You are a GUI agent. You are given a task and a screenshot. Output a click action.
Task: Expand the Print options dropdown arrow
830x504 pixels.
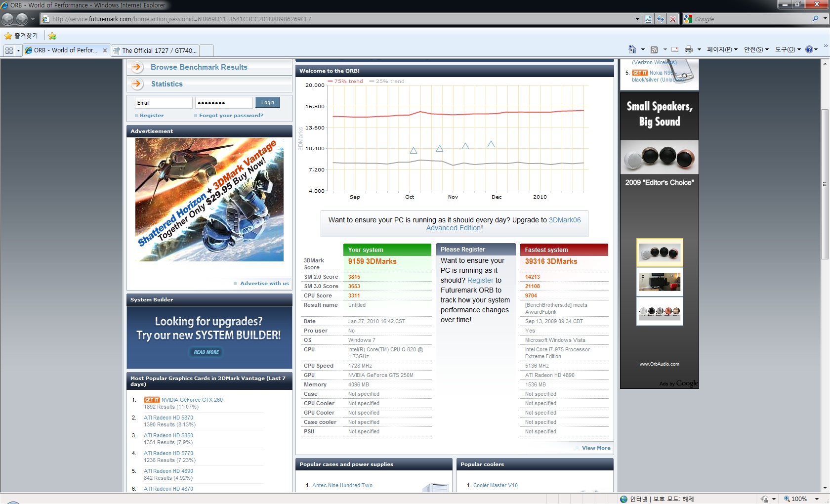click(x=699, y=49)
